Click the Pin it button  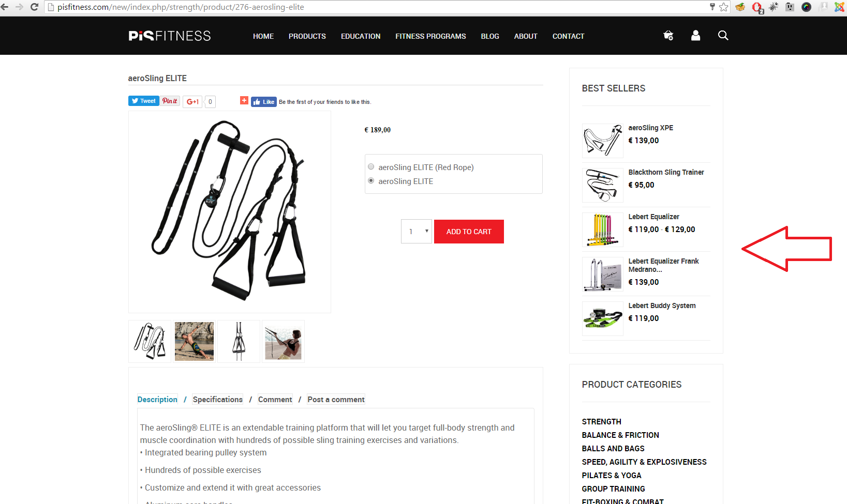coord(170,101)
